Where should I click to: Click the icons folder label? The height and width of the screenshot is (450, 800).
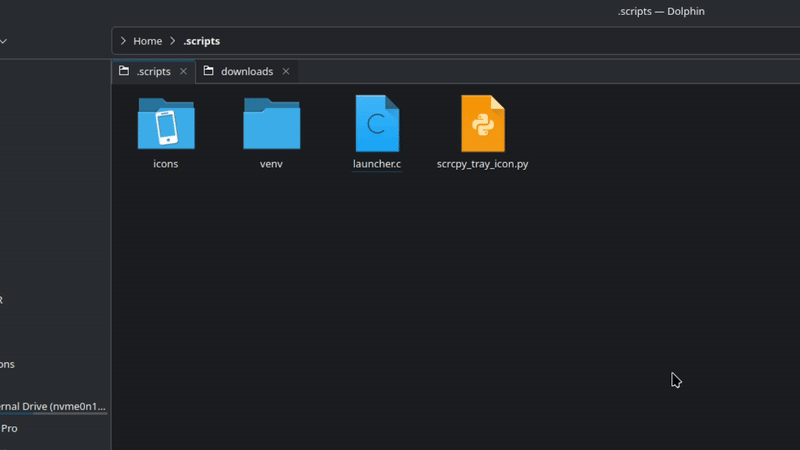pyautogui.click(x=166, y=164)
